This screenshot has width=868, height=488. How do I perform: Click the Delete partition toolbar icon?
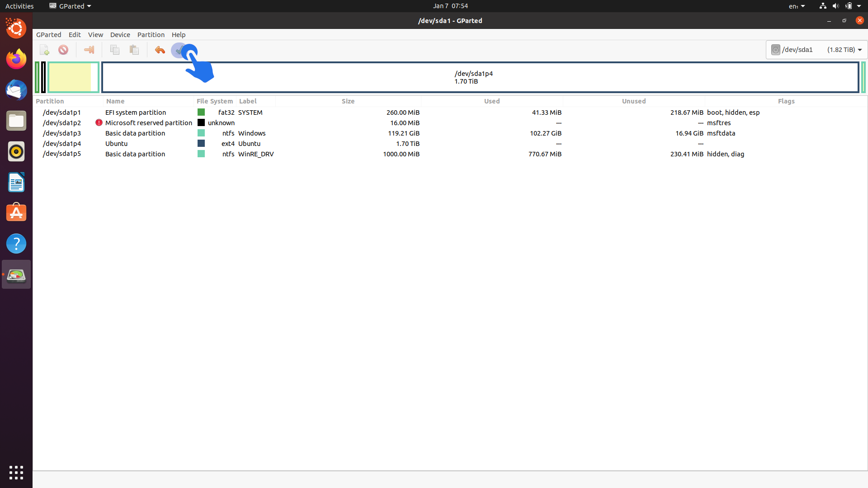tap(63, 50)
